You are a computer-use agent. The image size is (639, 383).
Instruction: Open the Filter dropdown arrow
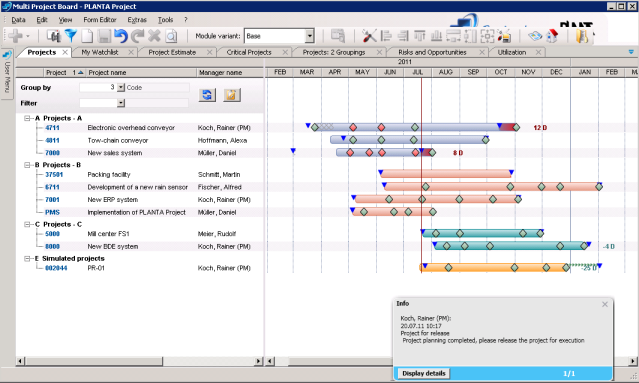121,103
